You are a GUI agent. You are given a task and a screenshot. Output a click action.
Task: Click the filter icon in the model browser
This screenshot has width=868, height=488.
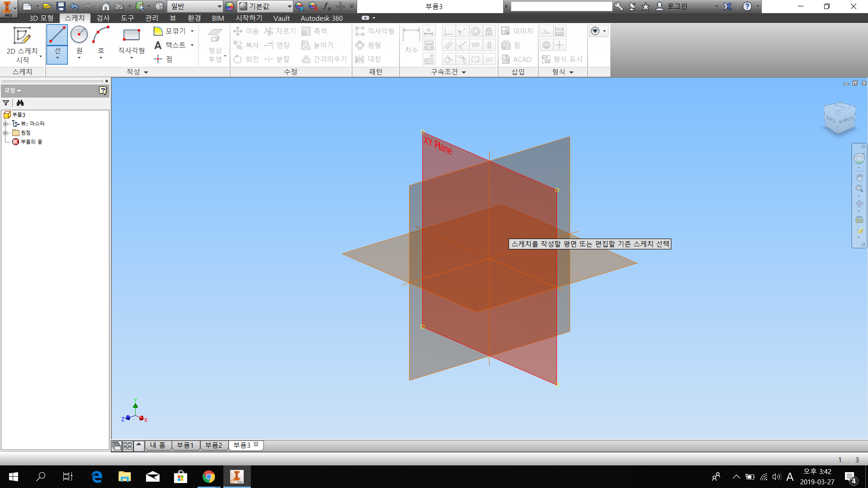coord(6,103)
